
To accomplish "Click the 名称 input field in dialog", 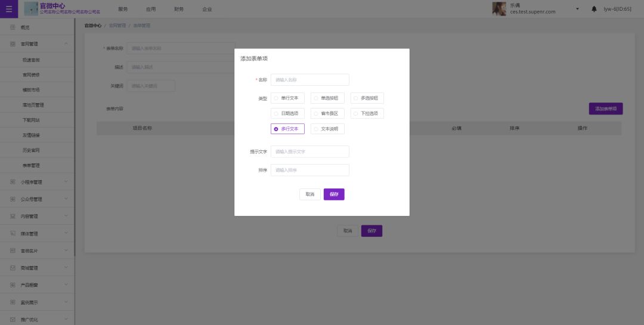I will point(309,80).
